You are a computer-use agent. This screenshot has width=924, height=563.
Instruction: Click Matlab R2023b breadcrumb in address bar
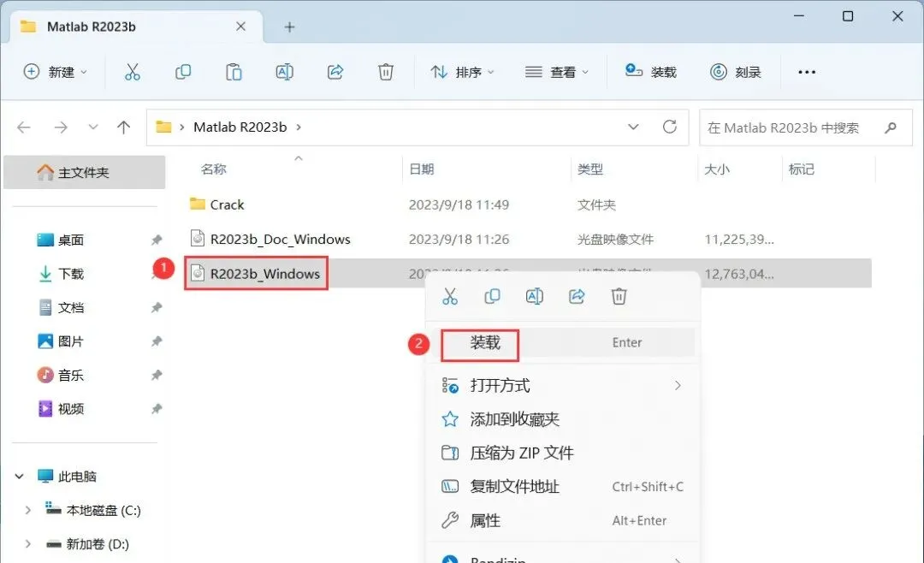click(x=240, y=127)
